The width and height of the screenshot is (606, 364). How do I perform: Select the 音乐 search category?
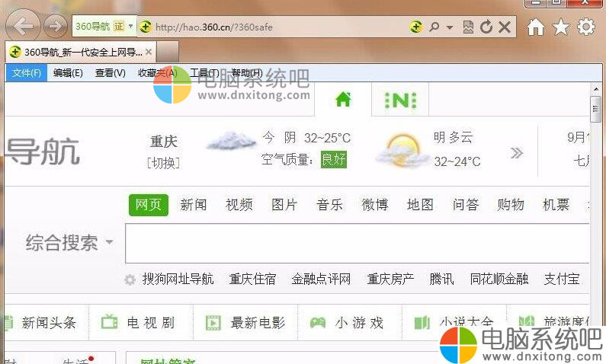(x=329, y=205)
